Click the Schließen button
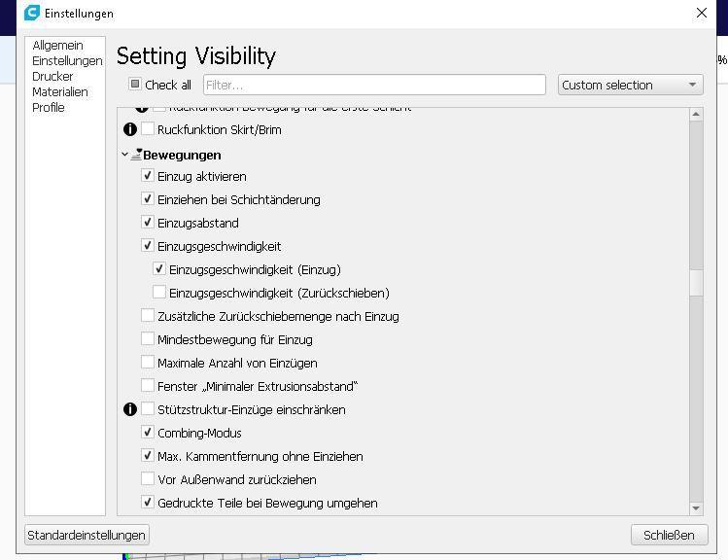 click(669, 535)
